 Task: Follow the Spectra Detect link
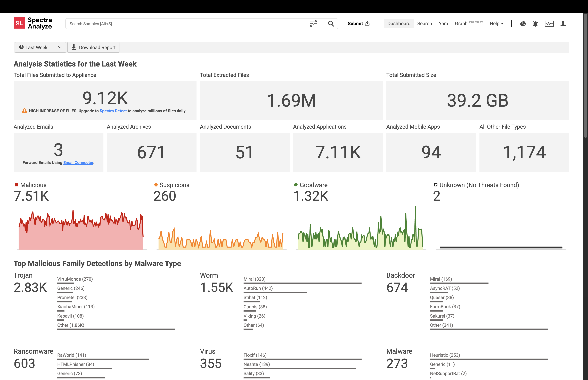pyautogui.click(x=113, y=111)
